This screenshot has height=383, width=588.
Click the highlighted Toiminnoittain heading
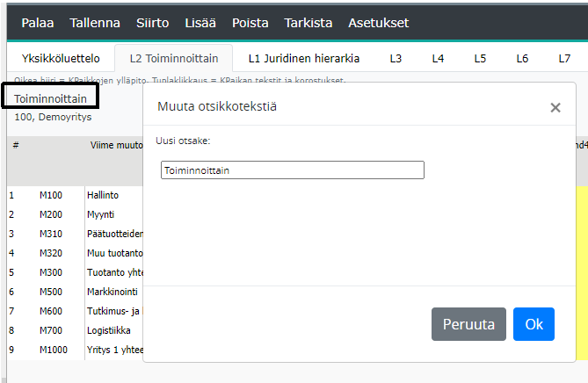[50, 98]
